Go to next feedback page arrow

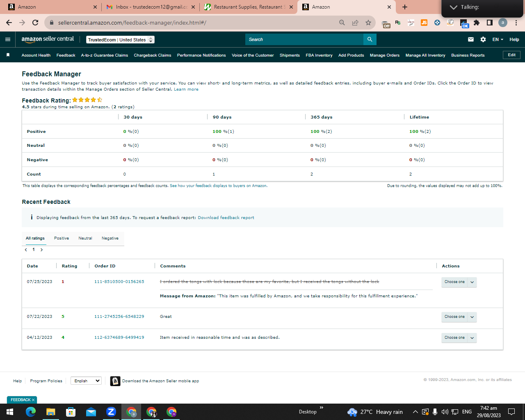41,250
